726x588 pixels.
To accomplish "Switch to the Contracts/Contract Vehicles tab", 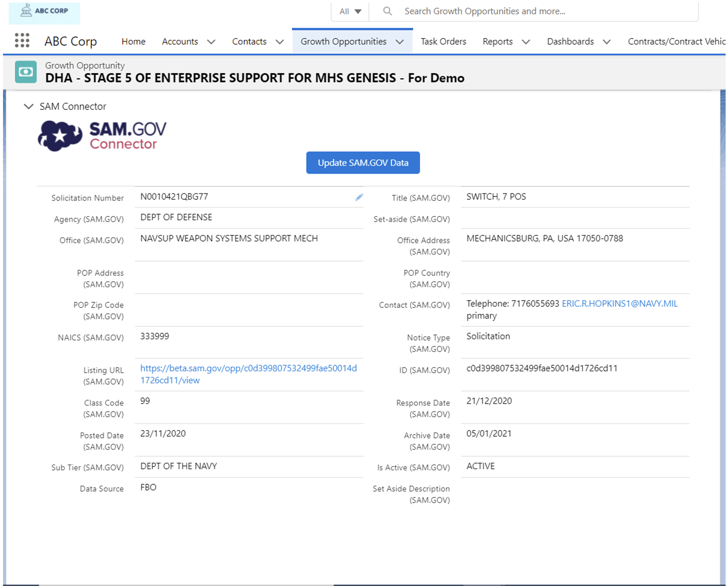I will click(675, 42).
